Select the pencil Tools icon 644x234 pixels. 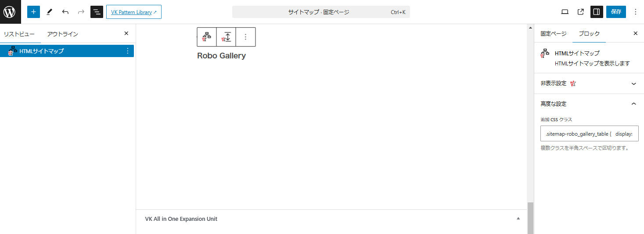(x=49, y=12)
